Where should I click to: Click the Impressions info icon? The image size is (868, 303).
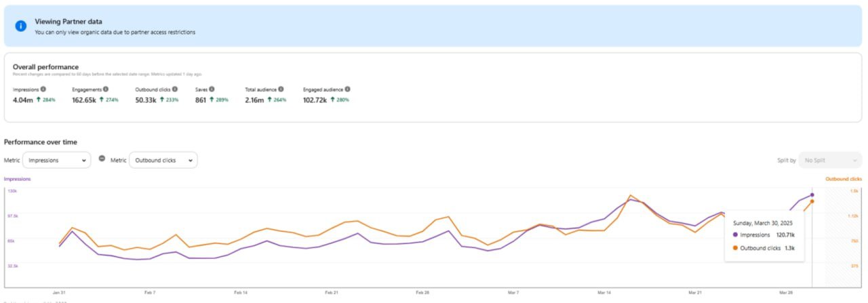(43, 89)
